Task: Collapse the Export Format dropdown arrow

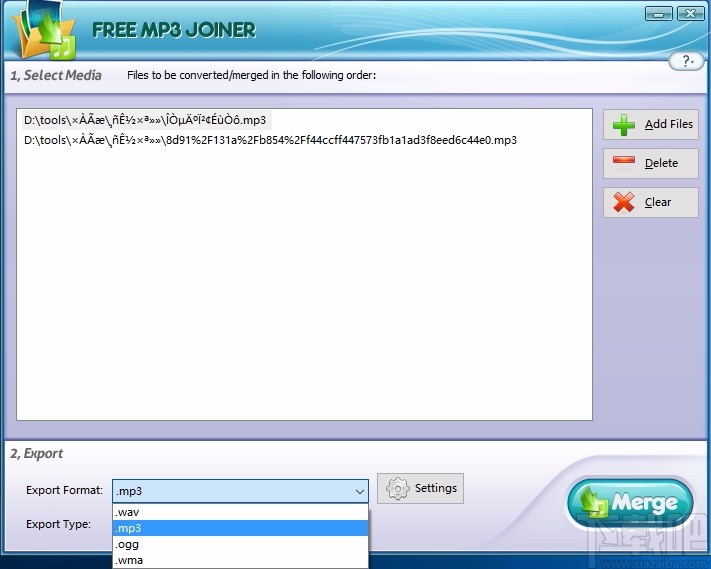Action: click(x=360, y=491)
